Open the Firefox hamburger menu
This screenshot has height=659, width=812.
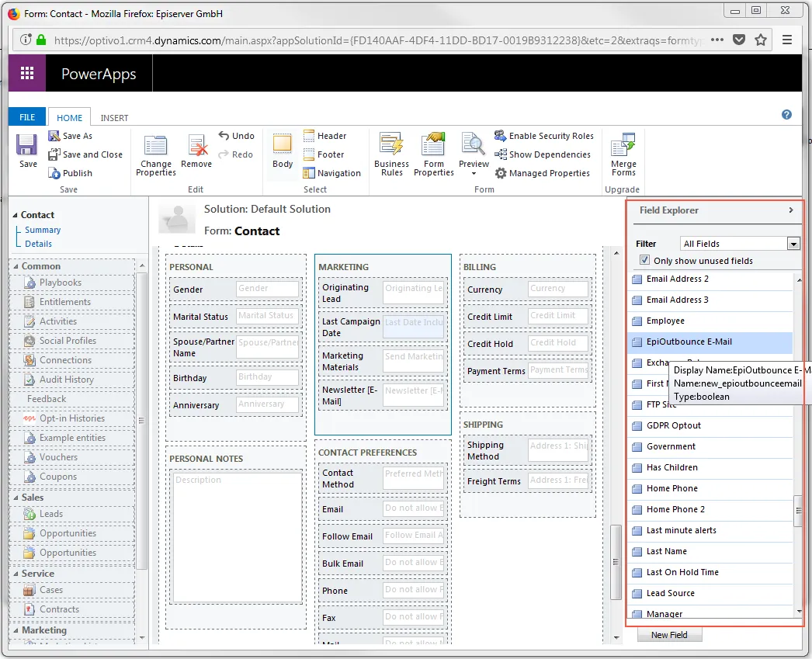(786, 40)
